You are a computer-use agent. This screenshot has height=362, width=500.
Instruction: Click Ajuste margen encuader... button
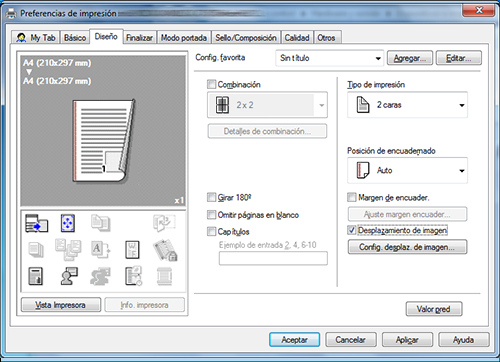point(407,214)
